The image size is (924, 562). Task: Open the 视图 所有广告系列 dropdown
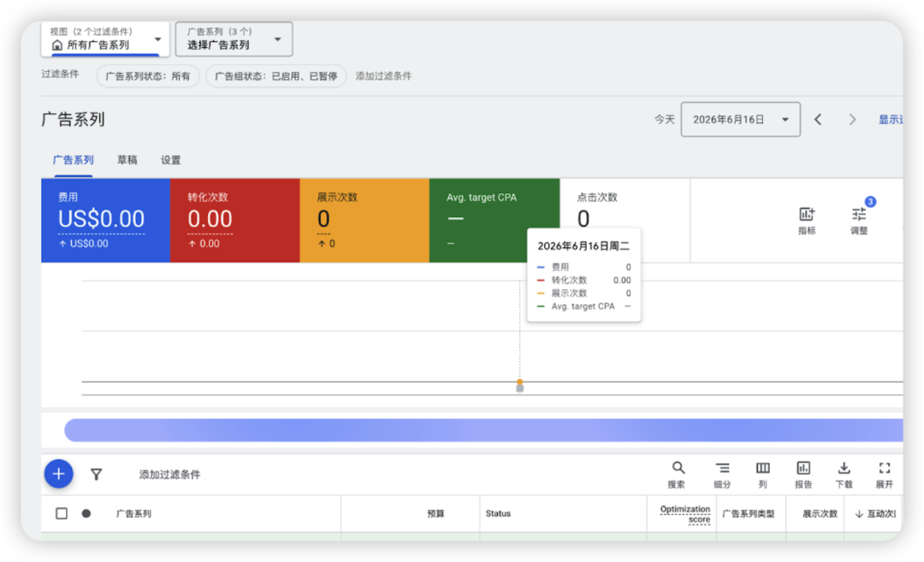[x=105, y=39]
